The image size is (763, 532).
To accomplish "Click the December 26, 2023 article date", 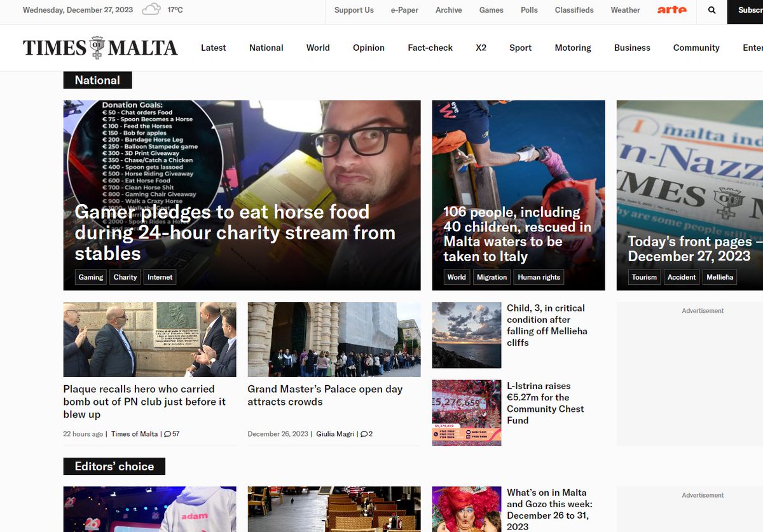I will pyautogui.click(x=278, y=434).
